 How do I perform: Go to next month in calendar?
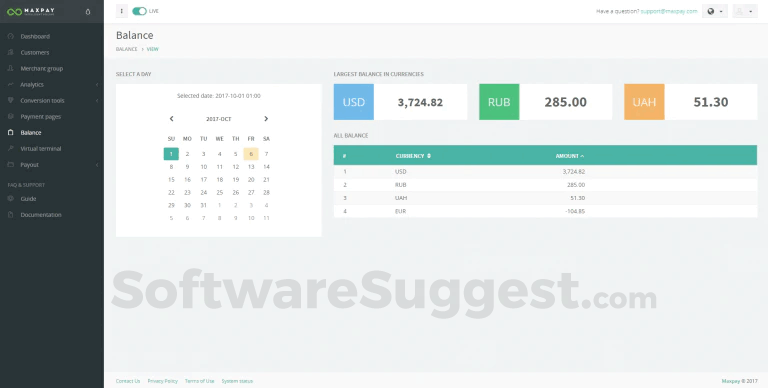(x=266, y=119)
